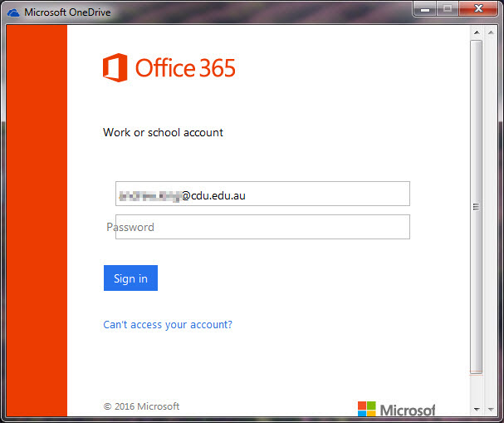Click the inner scrollbar up arrow

(x=477, y=32)
